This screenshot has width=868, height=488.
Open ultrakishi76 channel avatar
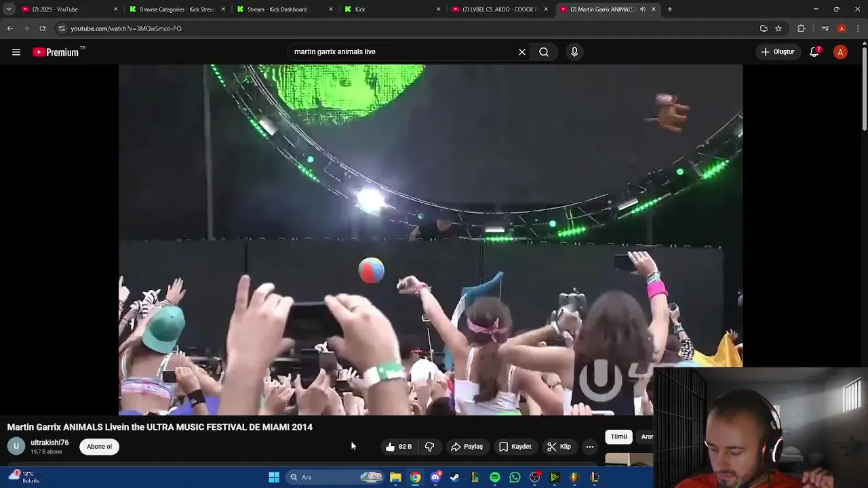(16, 447)
